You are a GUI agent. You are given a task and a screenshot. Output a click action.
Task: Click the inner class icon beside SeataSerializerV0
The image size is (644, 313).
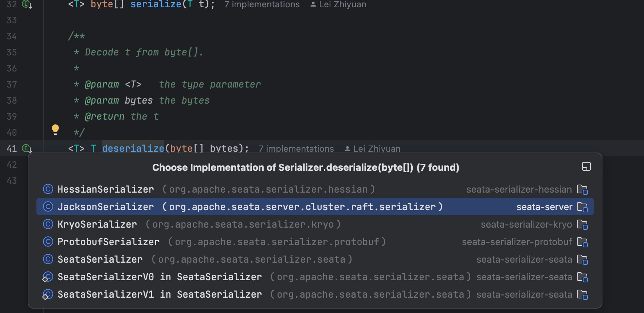pos(48,277)
